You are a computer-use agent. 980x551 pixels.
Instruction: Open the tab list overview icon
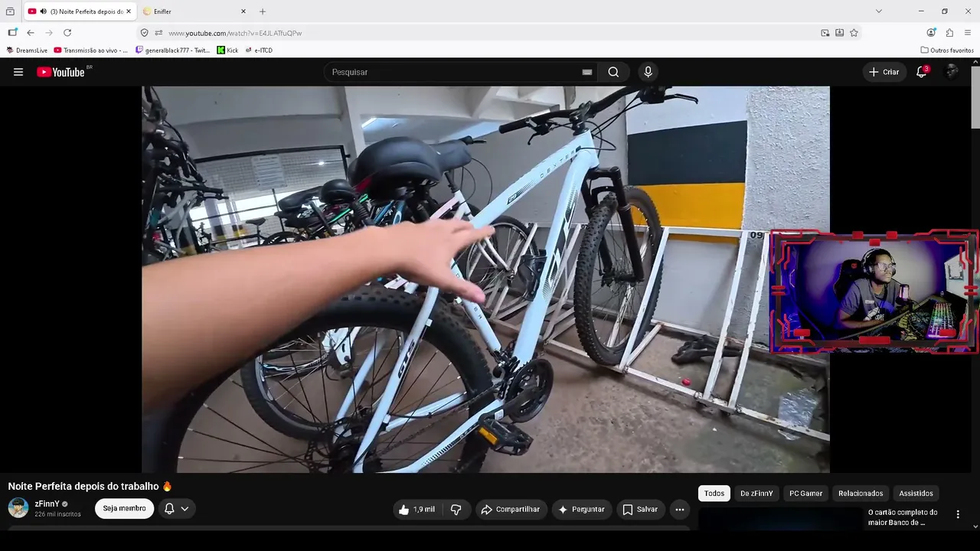(10, 11)
